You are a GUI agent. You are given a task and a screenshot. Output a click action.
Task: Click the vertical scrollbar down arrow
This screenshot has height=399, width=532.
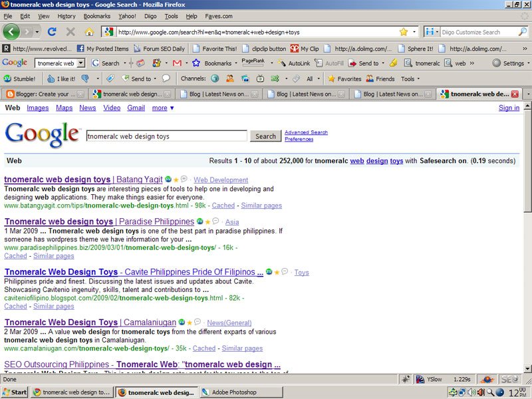[527, 368]
